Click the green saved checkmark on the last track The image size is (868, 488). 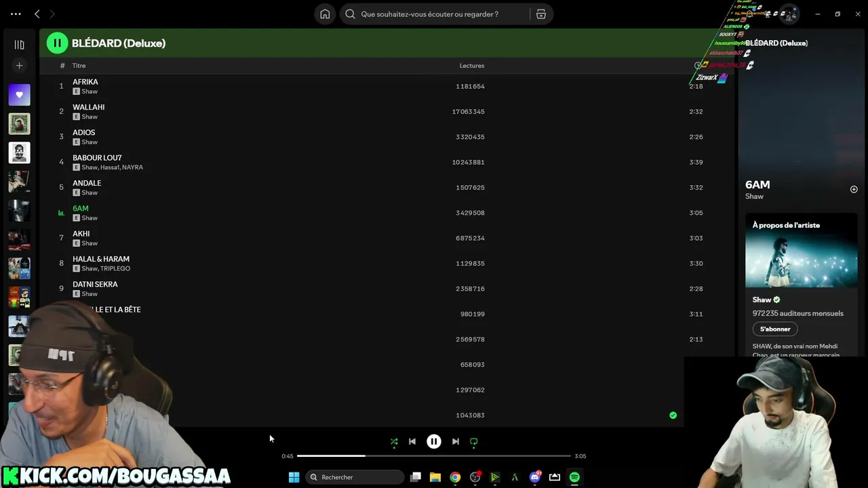[673, 415]
